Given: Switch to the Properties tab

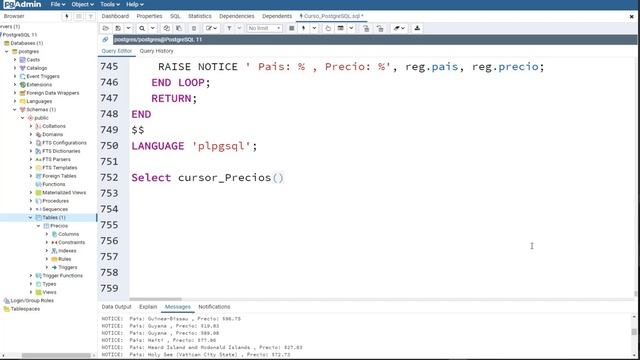Looking at the screenshot, I should [x=149, y=16].
